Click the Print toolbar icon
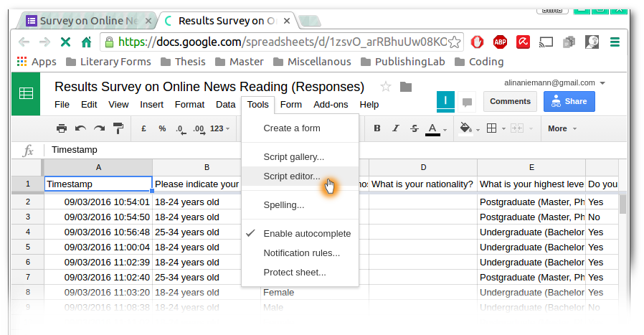The height and width of the screenshot is (335, 644). [x=62, y=128]
